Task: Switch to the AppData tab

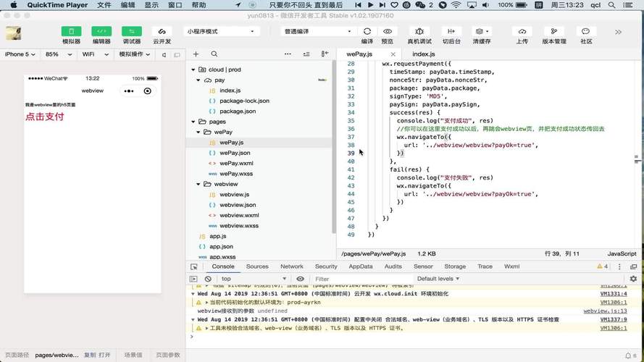Action: (361, 266)
